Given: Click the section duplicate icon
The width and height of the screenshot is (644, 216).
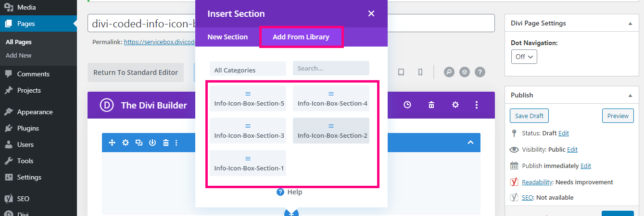Looking at the screenshot, I should pos(139,143).
